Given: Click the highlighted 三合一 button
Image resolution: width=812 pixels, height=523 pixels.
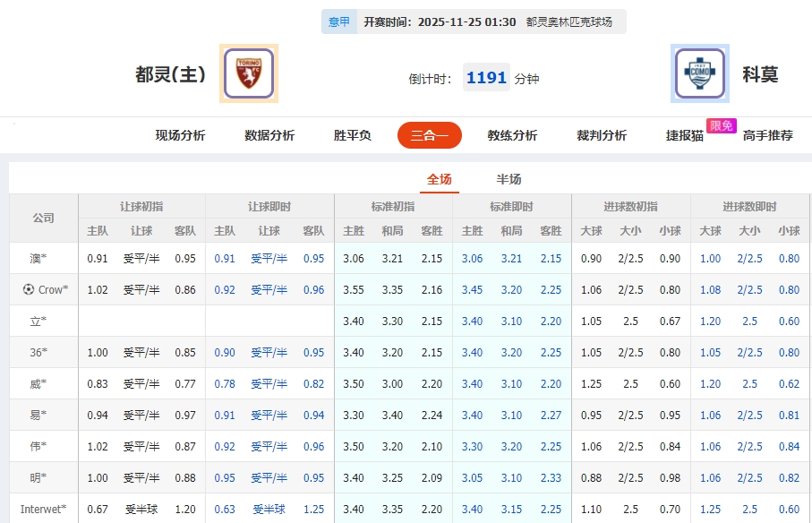Looking at the screenshot, I should [x=430, y=135].
